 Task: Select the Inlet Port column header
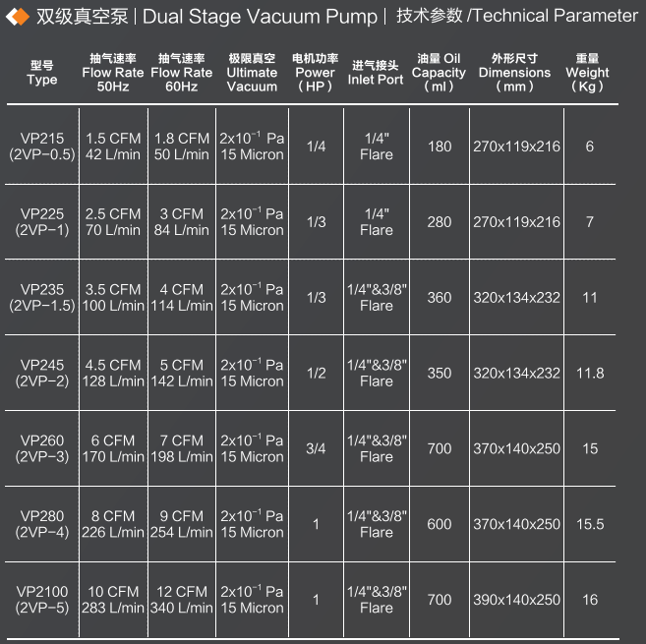376,73
